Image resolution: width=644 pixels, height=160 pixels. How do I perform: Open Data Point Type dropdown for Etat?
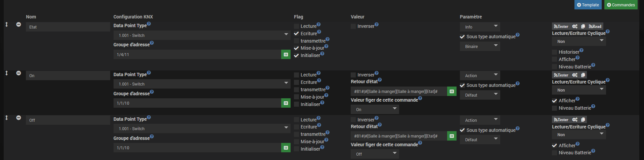[202, 35]
